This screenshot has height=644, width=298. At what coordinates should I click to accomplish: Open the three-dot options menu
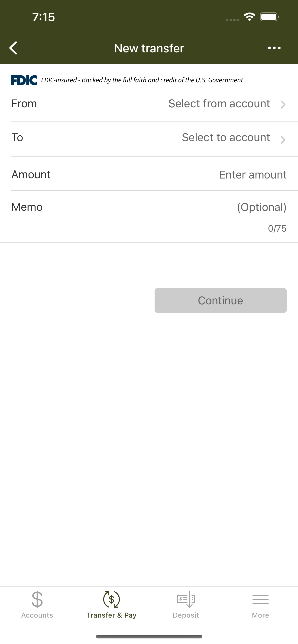274,48
